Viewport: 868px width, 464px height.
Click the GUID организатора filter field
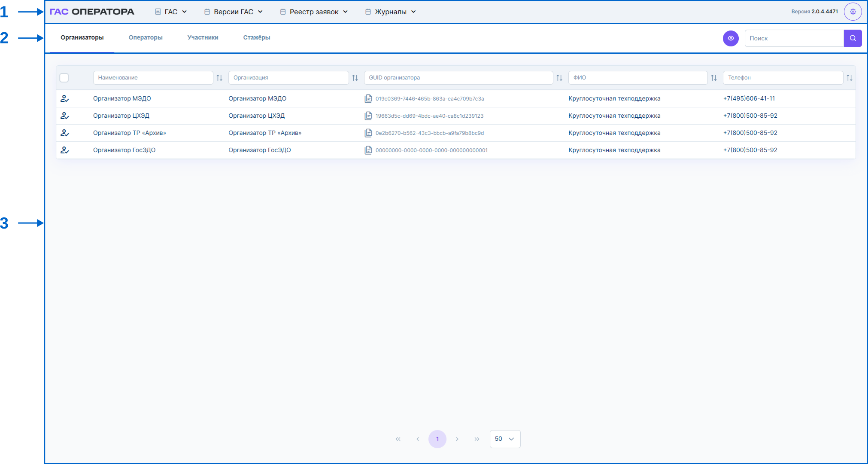[x=458, y=78]
